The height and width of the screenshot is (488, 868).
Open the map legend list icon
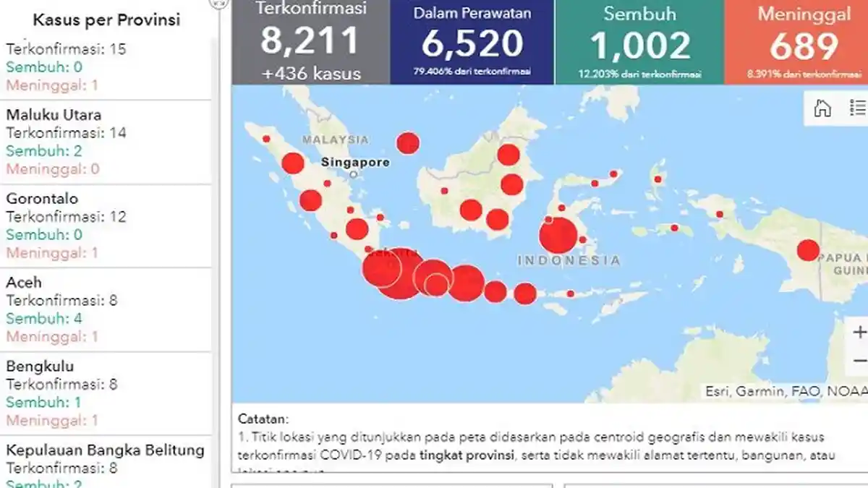[x=859, y=108]
